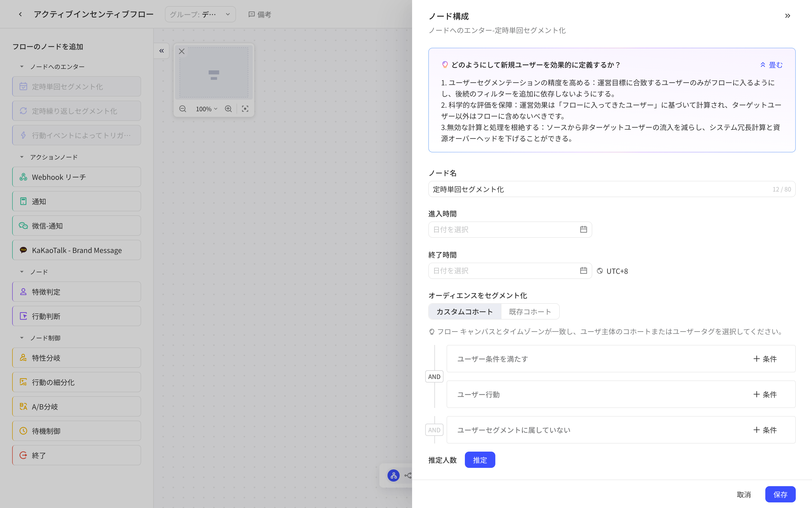The width and height of the screenshot is (812, 508).
Task: Click the Webhook リーチ node icon
Action: tap(23, 177)
